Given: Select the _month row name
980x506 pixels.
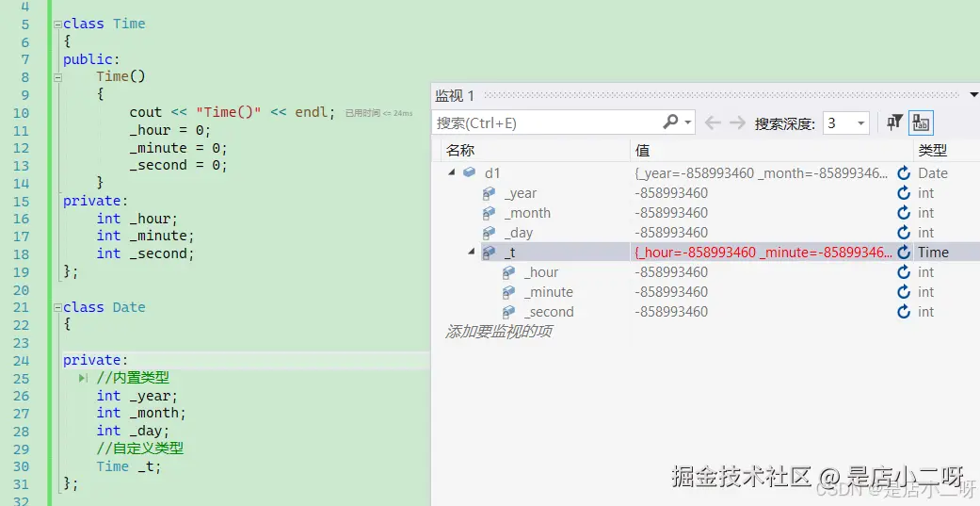Looking at the screenshot, I should [x=527, y=213].
